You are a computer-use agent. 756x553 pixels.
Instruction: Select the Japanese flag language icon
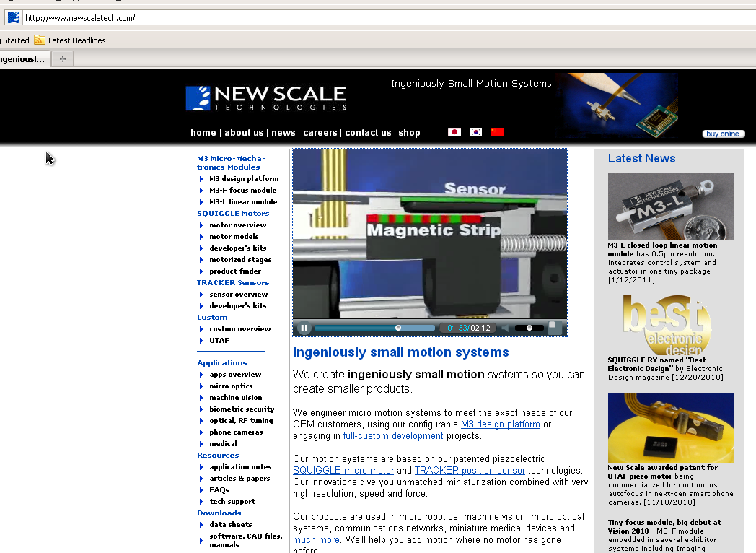coord(454,131)
